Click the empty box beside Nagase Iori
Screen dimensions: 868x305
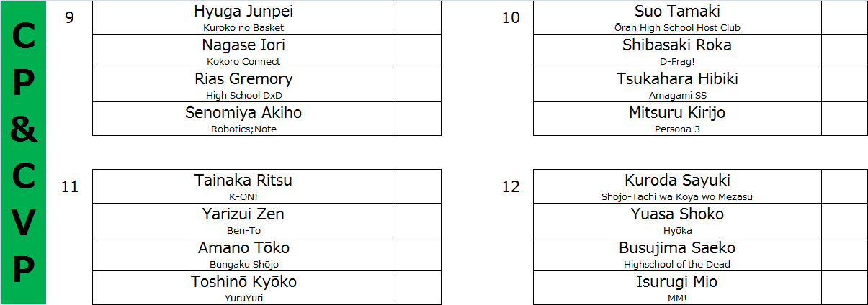pyautogui.click(x=418, y=51)
